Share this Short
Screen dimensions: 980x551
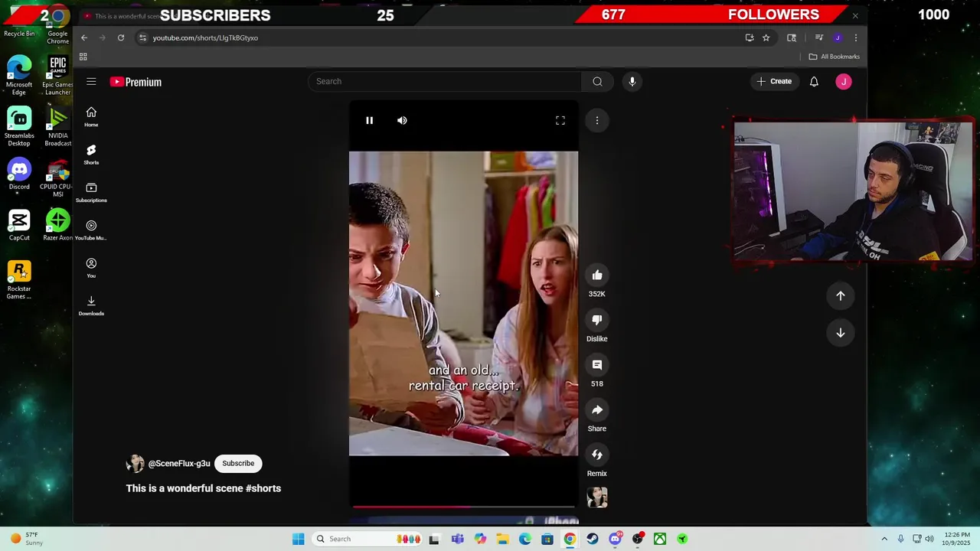597,410
